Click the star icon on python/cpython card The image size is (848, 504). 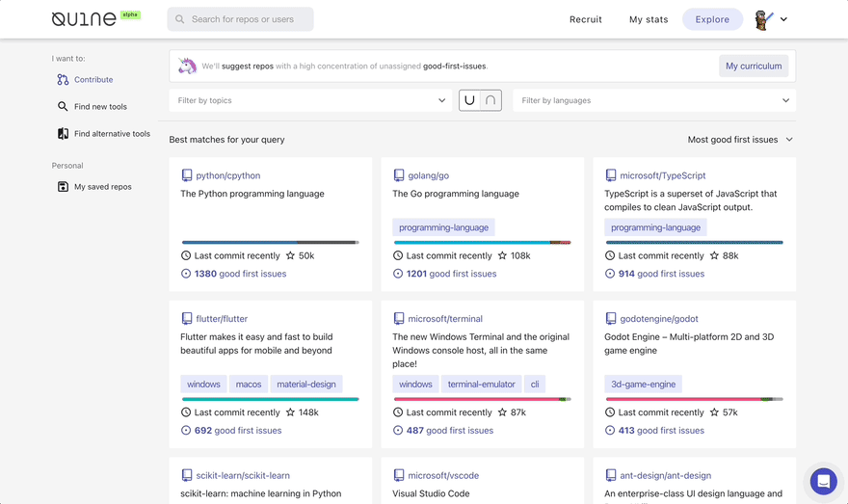tap(290, 255)
